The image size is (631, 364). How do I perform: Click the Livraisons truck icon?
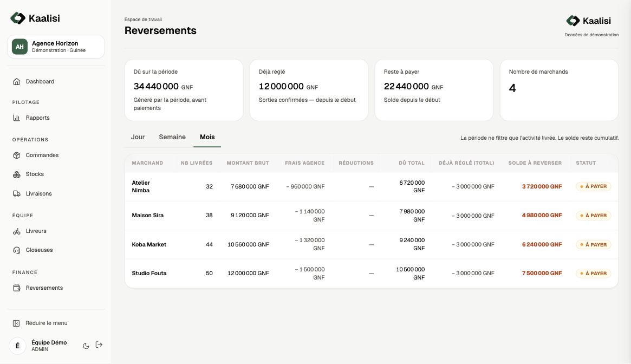tap(16, 194)
